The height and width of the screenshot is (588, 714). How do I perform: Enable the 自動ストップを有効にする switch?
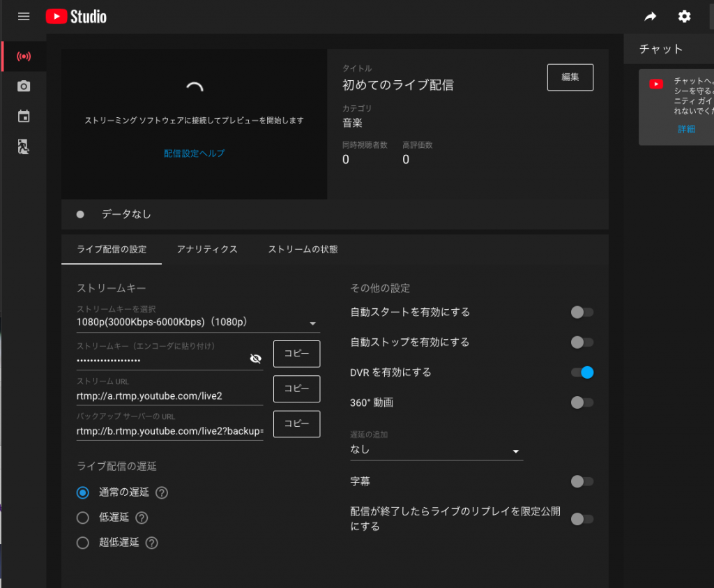pyautogui.click(x=582, y=342)
